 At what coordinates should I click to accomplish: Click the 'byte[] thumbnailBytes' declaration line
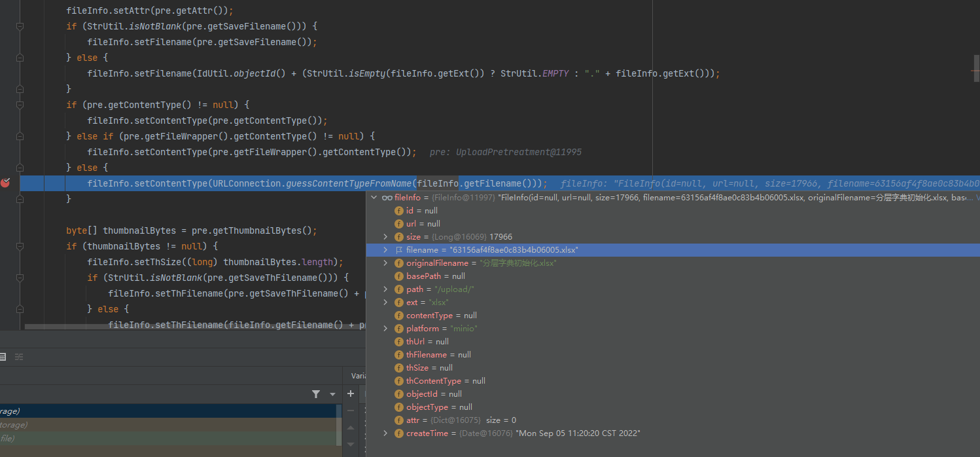(x=192, y=230)
